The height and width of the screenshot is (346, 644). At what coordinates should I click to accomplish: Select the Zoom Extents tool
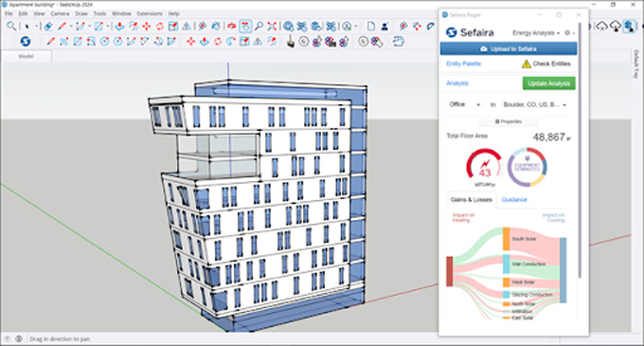[272, 27]
